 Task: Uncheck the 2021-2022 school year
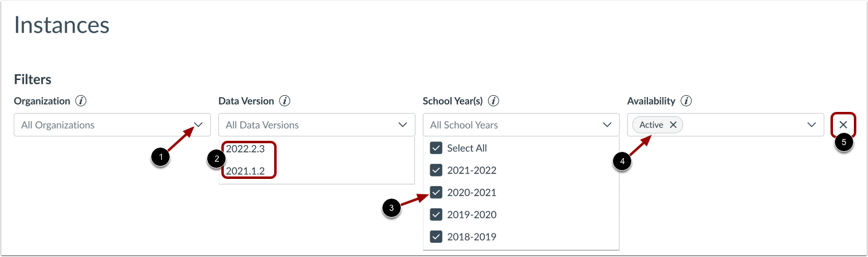click(436, 170)
